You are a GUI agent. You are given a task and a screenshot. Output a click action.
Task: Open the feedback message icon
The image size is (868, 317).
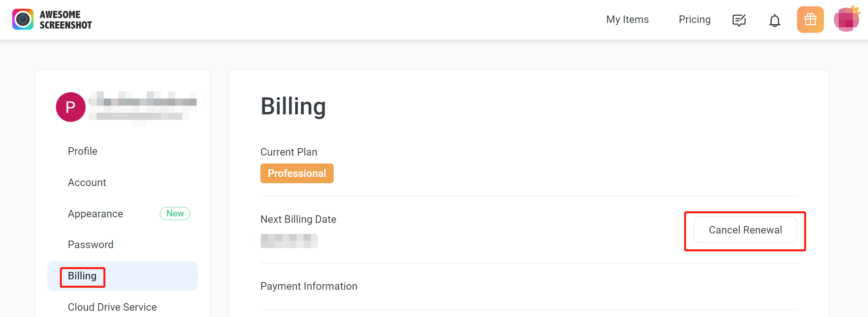739,20
